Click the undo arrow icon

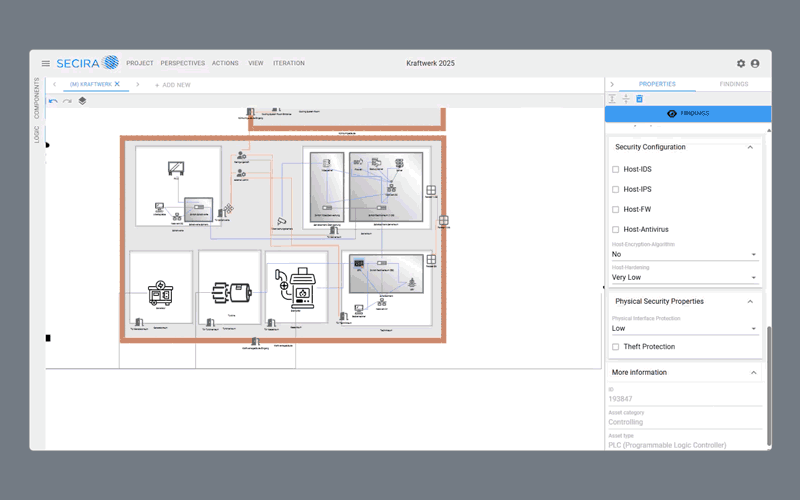pos(53,101)
